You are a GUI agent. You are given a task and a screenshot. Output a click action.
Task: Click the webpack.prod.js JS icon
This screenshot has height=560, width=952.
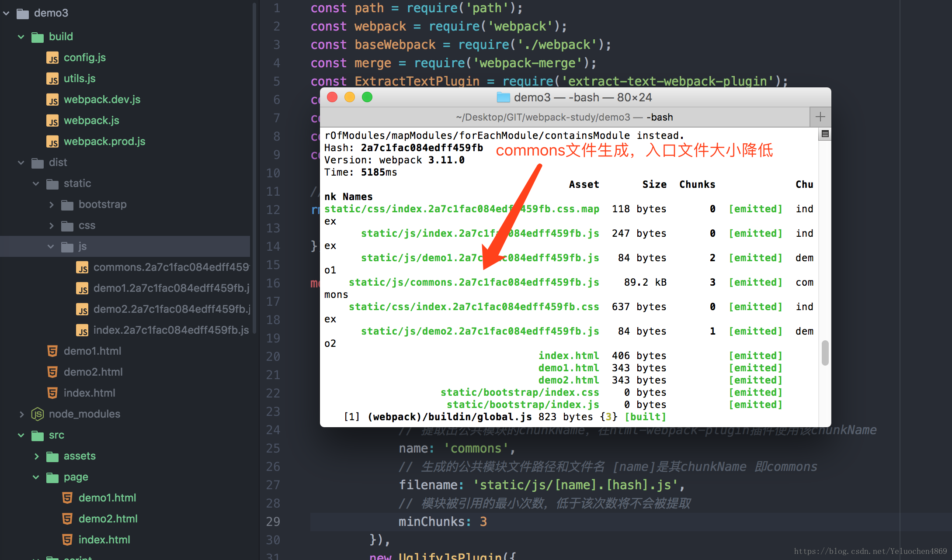coord(52,142)
